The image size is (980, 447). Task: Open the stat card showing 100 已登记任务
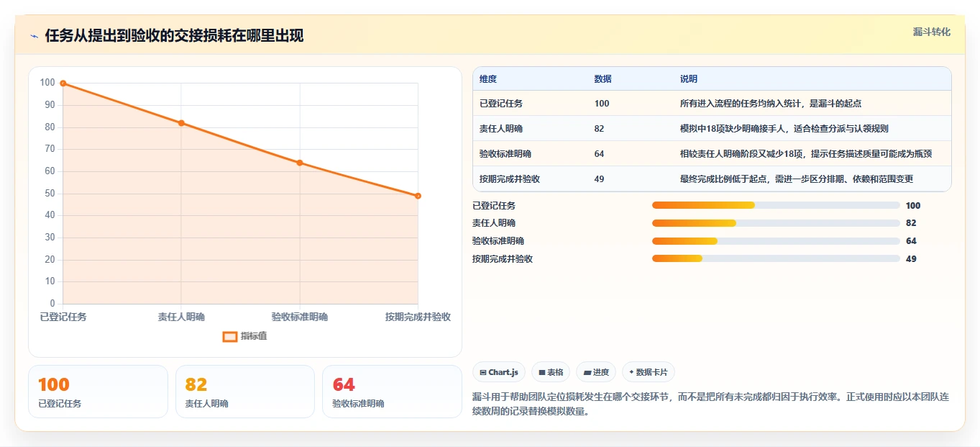[x=98, y=392]
